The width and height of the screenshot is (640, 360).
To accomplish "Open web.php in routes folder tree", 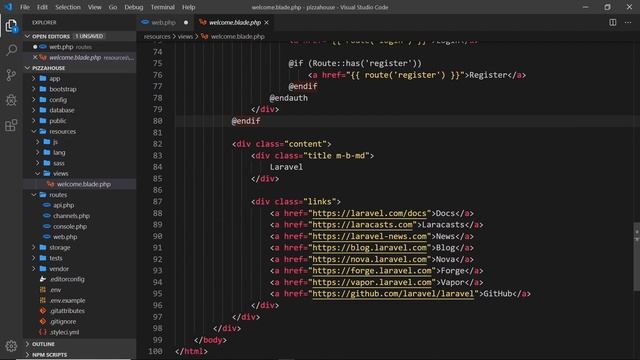I will click(x=79, y=237).
